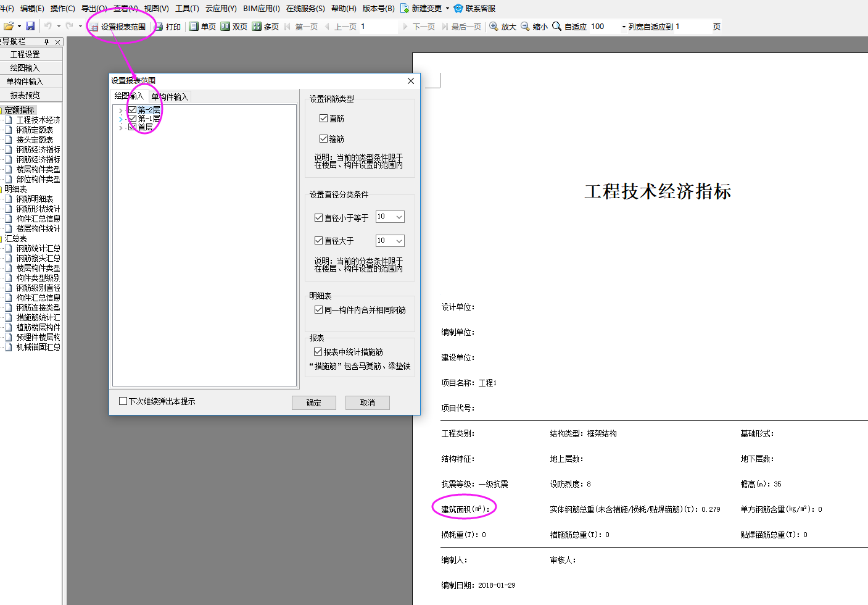Open the folder icon dropdown arrow
The image size is (868, 605).
point(19,27)
